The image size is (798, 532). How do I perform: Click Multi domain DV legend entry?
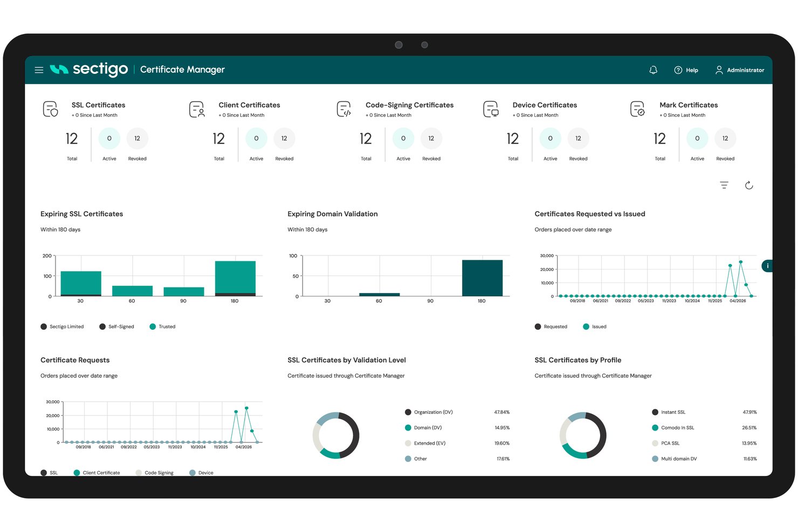coord(675,459)
